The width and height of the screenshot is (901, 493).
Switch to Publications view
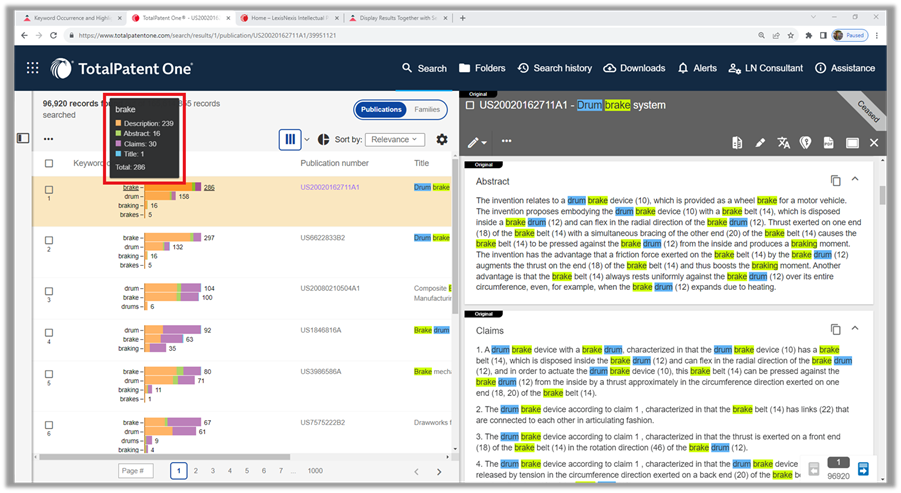pyautogui.click(x=381, y=109)
